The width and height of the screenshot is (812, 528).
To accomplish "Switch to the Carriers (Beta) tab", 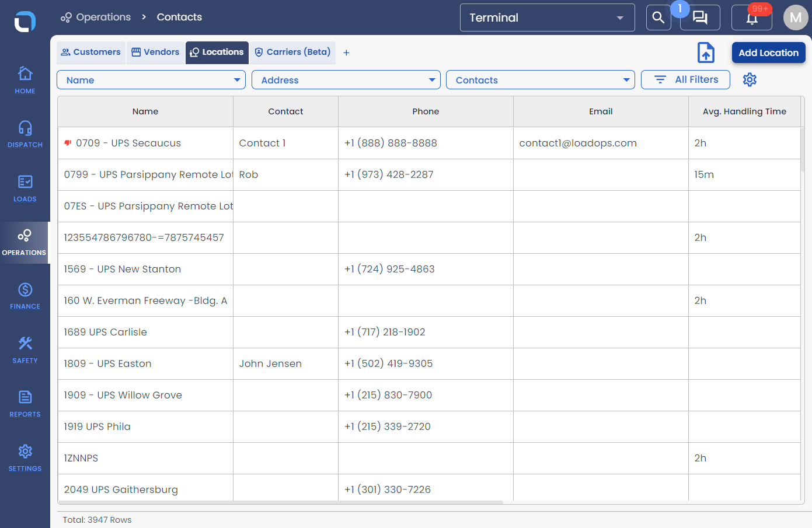I will [x=292, y=53].
